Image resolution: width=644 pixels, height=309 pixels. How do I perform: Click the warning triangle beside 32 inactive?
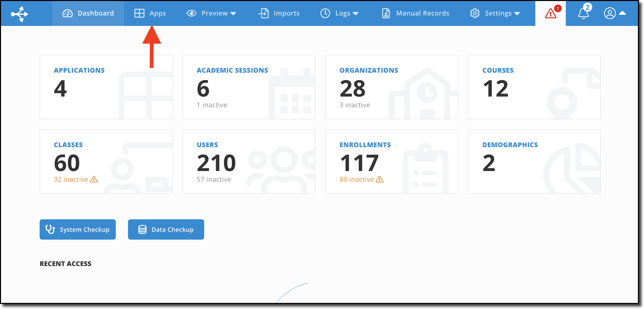[x=94, y=179]
